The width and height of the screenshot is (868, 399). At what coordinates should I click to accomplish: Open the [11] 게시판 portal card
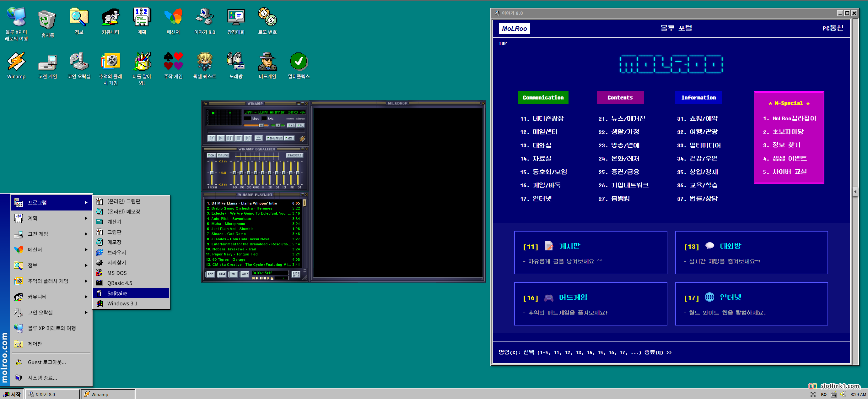590,253
